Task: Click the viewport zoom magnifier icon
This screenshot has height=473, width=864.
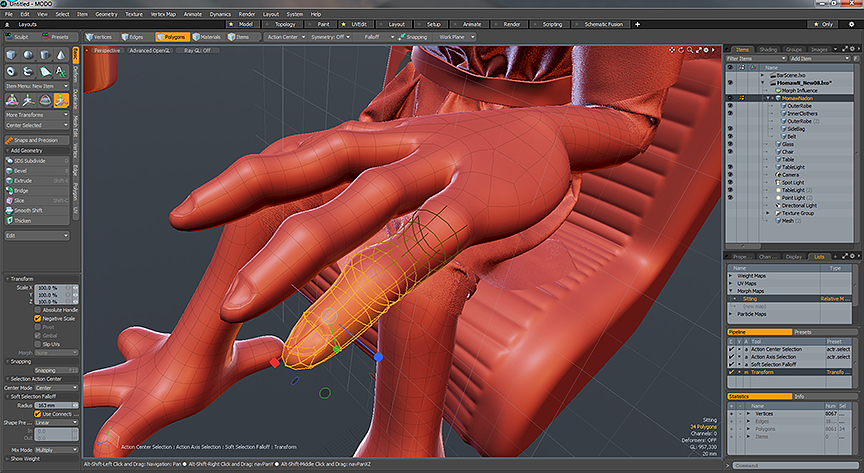Action: pos(689,50)
